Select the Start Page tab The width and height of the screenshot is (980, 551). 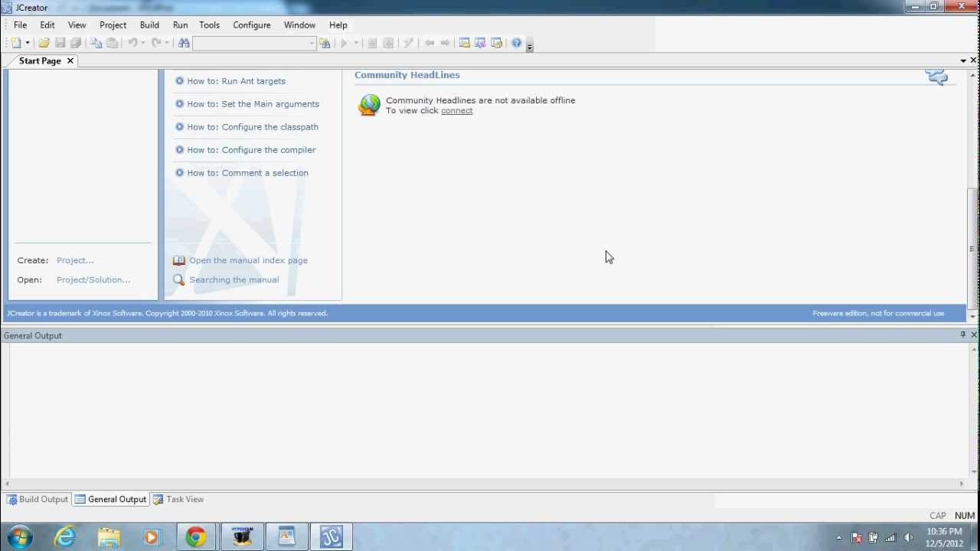(40, 61)
